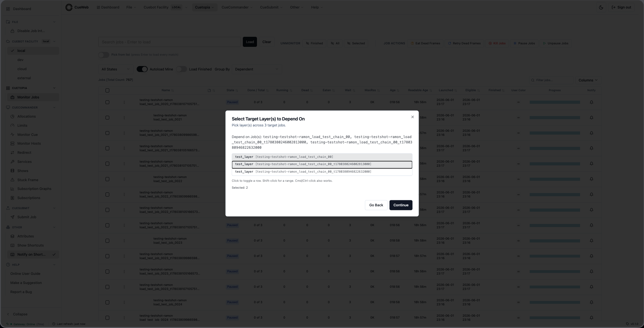
Task: Click the Filter jobs input field
Action: coord(551,80)
